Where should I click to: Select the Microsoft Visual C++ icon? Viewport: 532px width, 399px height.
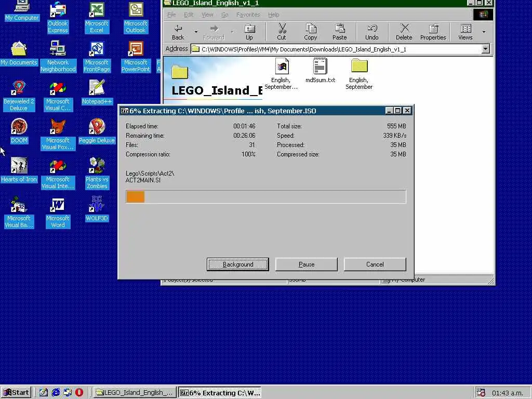coord(58,96)
